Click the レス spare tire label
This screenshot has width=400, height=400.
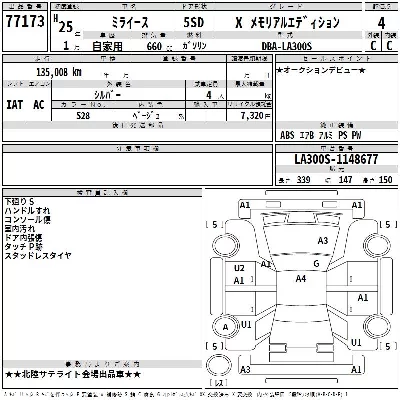click(219, 383)
